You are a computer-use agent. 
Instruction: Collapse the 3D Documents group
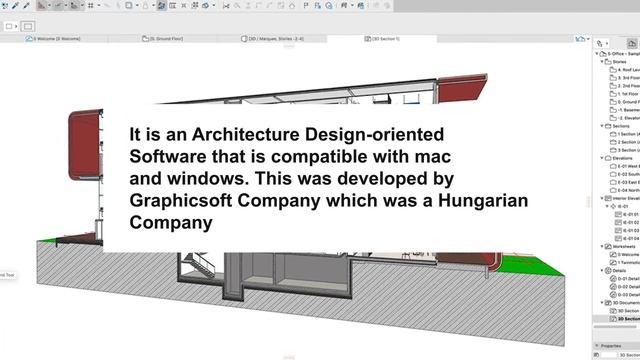click(x=602, y=303)
